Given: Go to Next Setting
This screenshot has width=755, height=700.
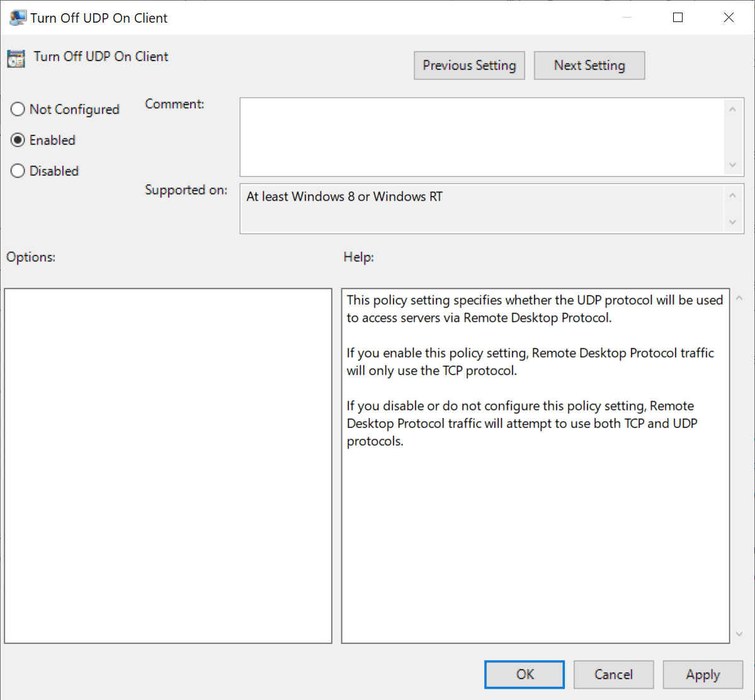Looking at the screenshot, I should 589,65.
